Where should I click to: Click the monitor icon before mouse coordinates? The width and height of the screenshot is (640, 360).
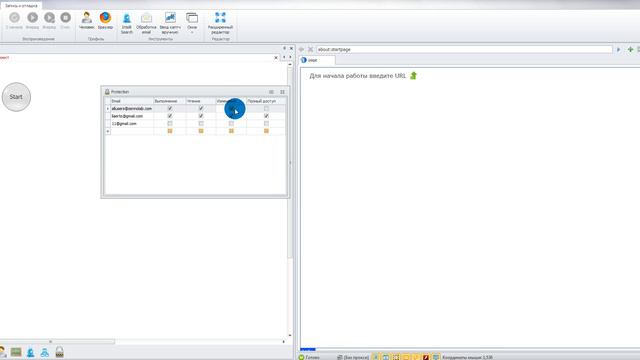(436, 357)
